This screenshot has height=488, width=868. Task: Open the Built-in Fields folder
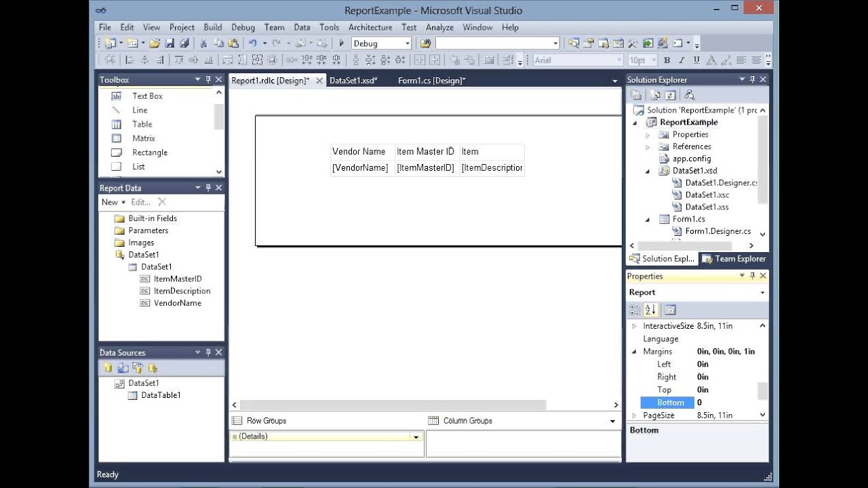point(153,218)
